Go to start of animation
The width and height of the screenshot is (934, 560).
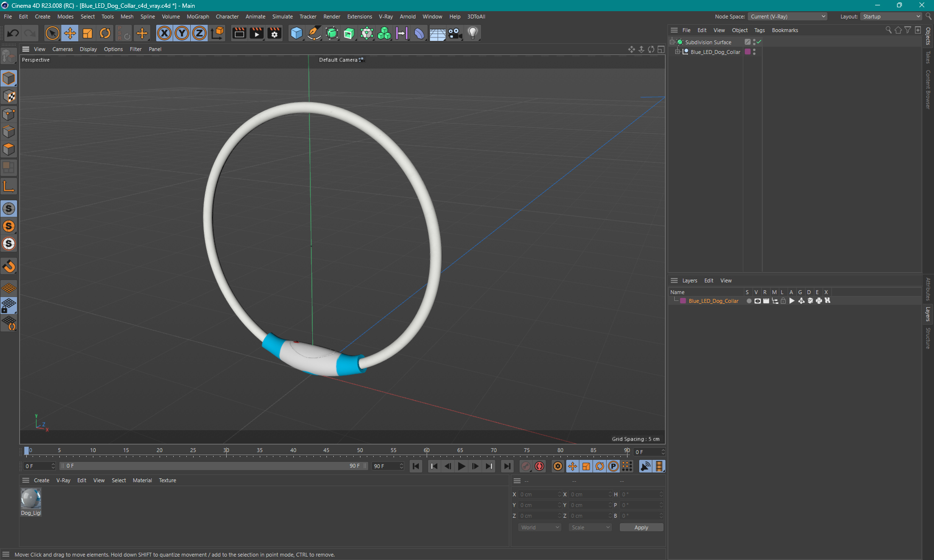tap(416, 466)
